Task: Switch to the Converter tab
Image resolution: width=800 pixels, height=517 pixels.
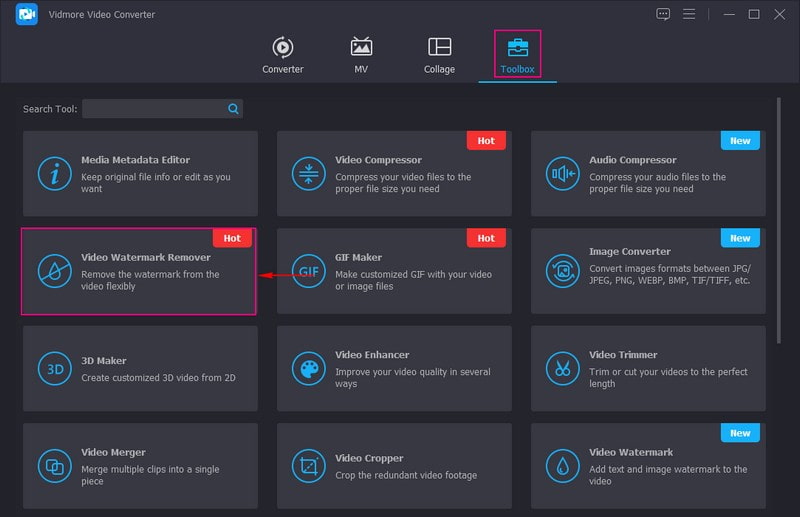Action: (x=283, y=55)
